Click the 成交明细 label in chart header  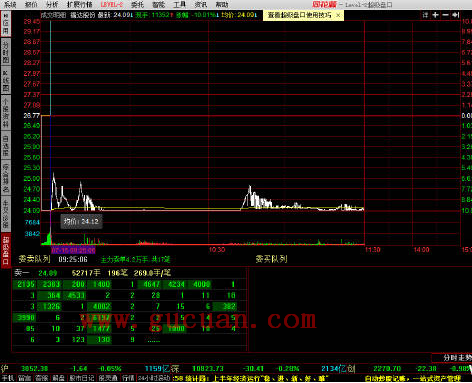[x=54, y=15]
